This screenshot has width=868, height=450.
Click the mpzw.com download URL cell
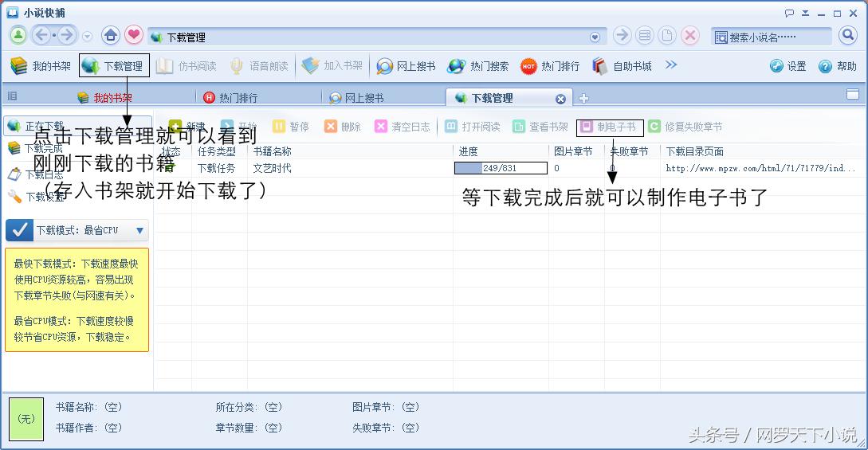[x=760, y=168]
